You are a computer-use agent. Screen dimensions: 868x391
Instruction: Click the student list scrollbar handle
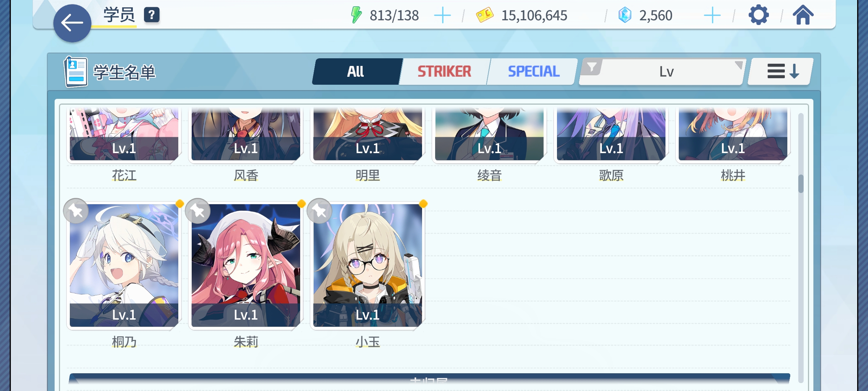click(801, 184)
